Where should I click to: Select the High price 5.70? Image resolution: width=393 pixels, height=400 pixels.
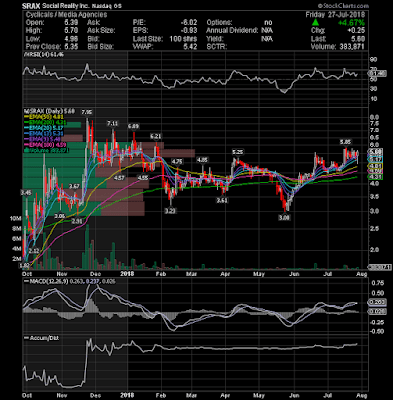(71, 31)
